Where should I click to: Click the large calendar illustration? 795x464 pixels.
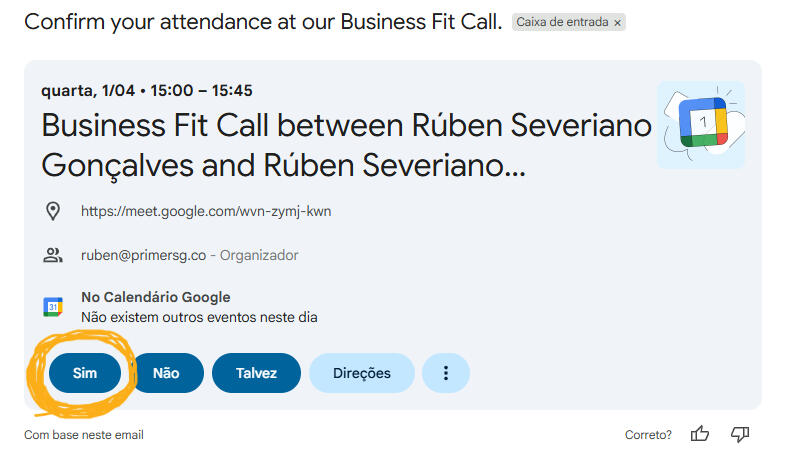pyautogui.click(x=701, y=124)
